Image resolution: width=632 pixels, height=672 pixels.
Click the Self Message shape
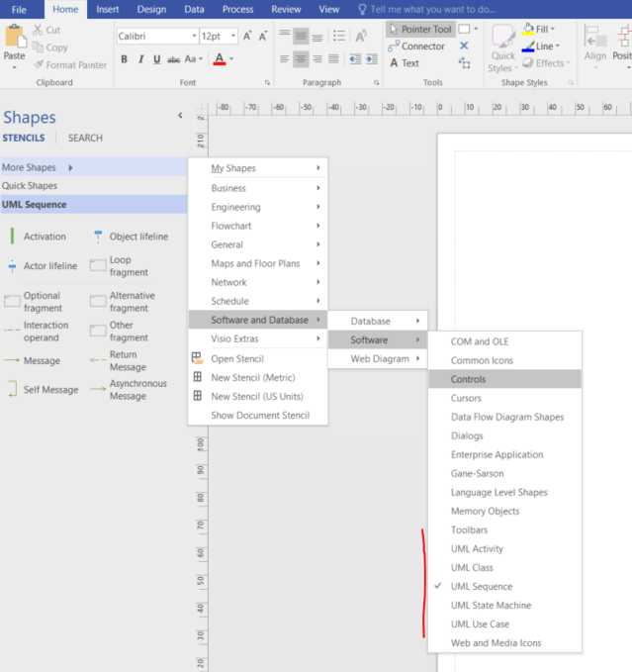coord(50,390)
